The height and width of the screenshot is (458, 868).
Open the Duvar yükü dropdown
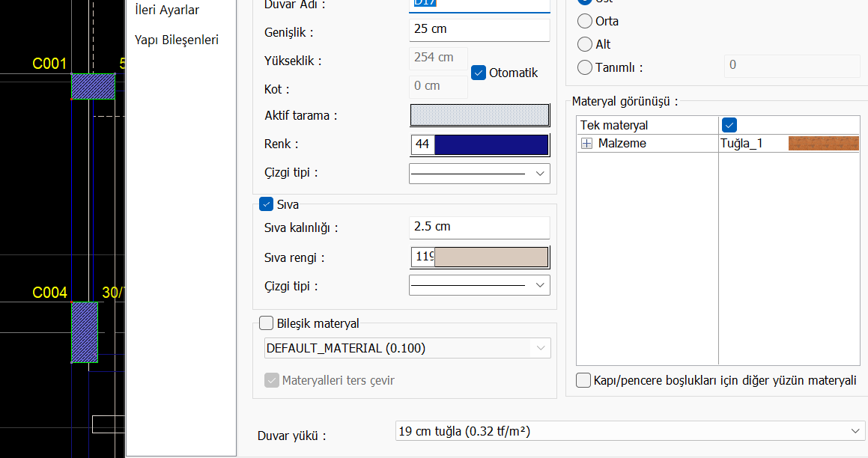[629, 431]
